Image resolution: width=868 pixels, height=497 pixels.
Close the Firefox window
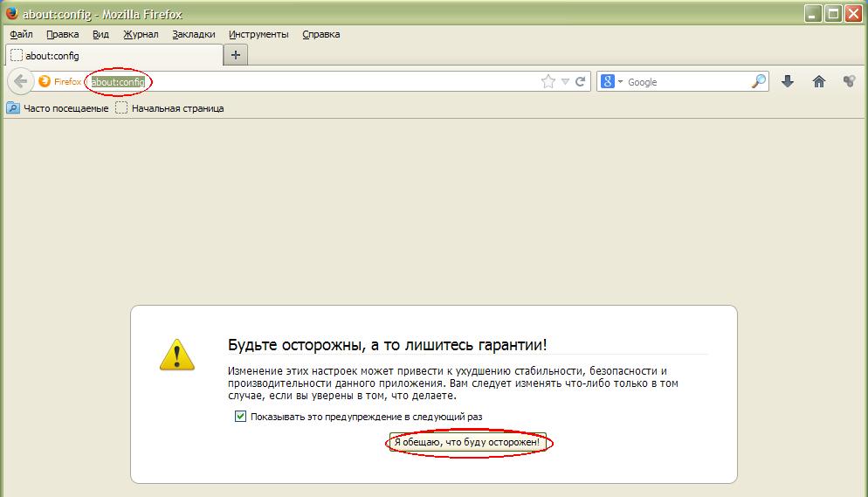pyautogui.click(x=853, y=13)
